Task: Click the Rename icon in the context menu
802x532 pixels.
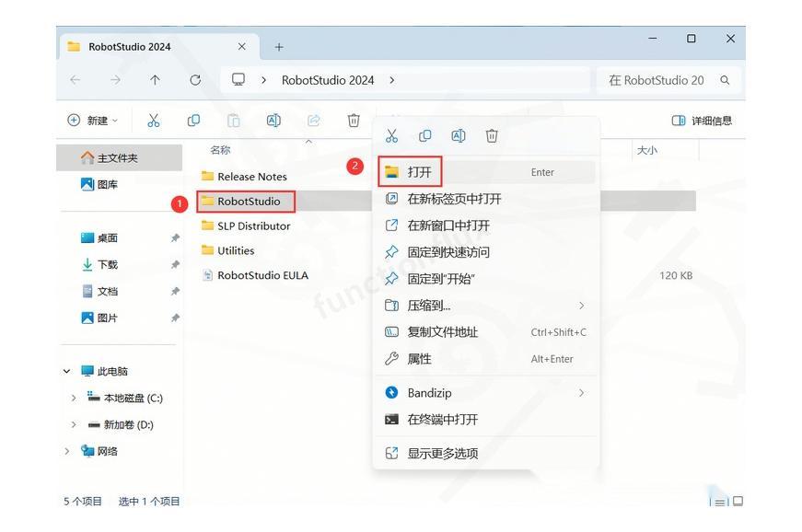Action: [459, 136]
